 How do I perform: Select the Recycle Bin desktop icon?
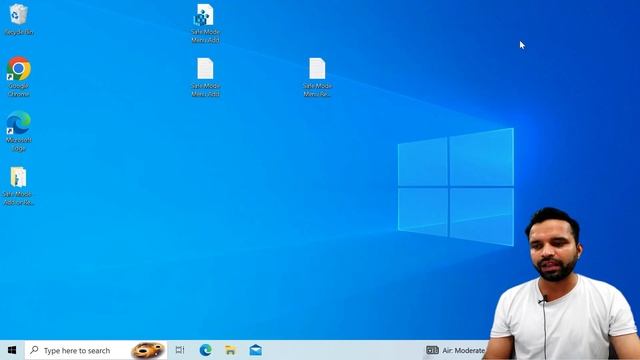[18, 19]
